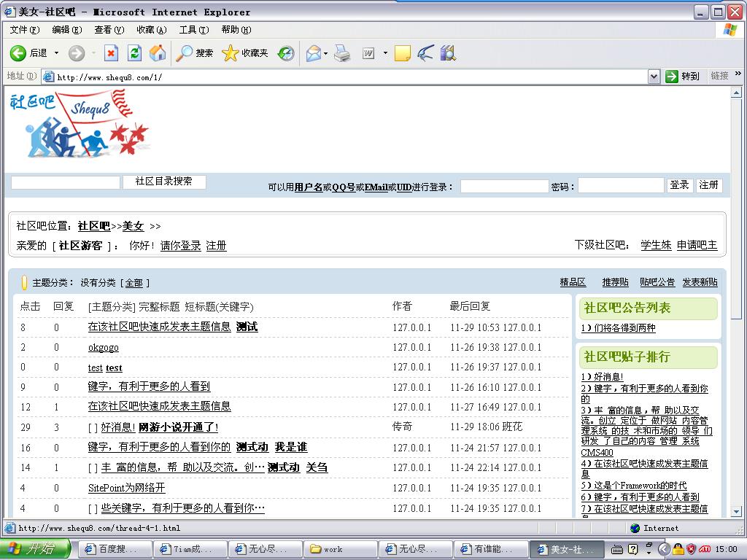Click the 发表新贴 post new thread link
This screenshot has height=560, width=747.
pos(700,282)
